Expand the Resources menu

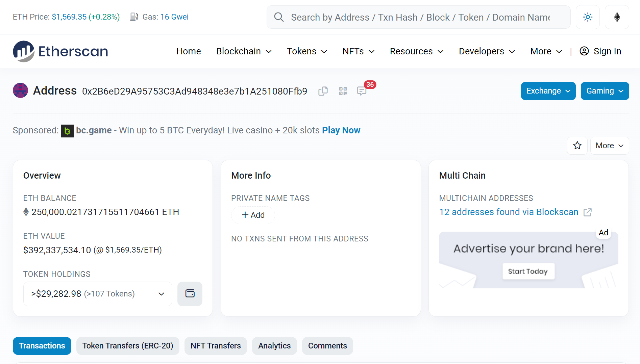tap(417, 51)
